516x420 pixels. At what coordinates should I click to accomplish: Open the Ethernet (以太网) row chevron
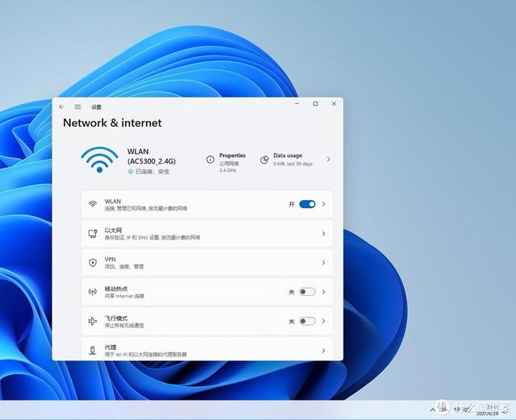tap(324, 233)
